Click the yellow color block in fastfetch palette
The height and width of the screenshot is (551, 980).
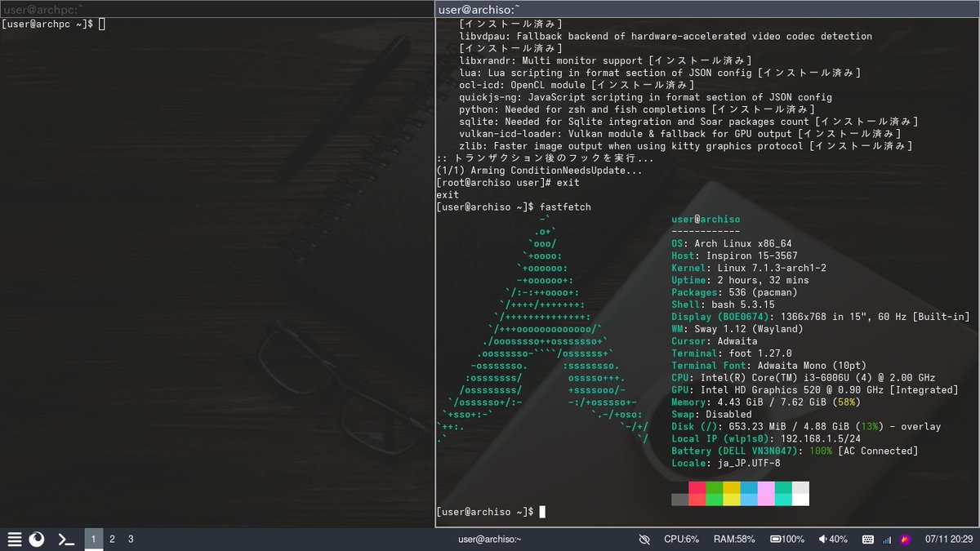coord(731,493)
